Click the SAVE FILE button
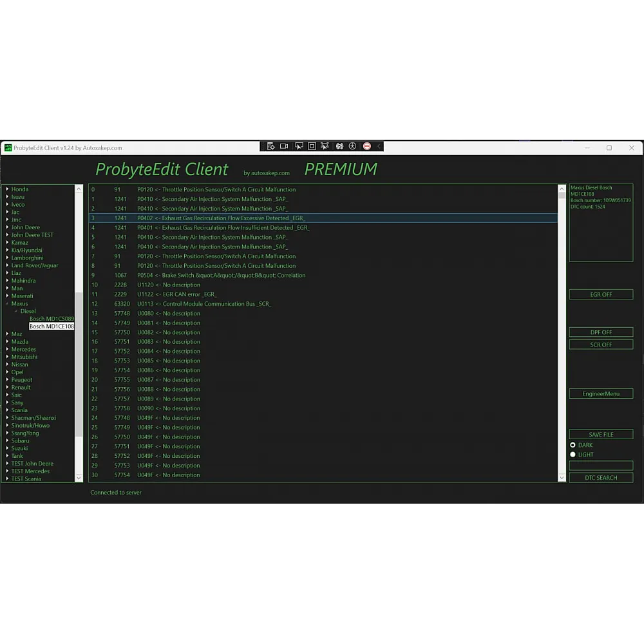This screenshot has height=644, width=644. point(600,435)
